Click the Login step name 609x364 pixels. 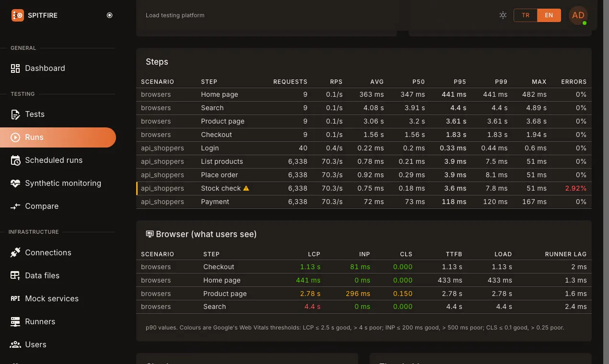tap(210, 148)
